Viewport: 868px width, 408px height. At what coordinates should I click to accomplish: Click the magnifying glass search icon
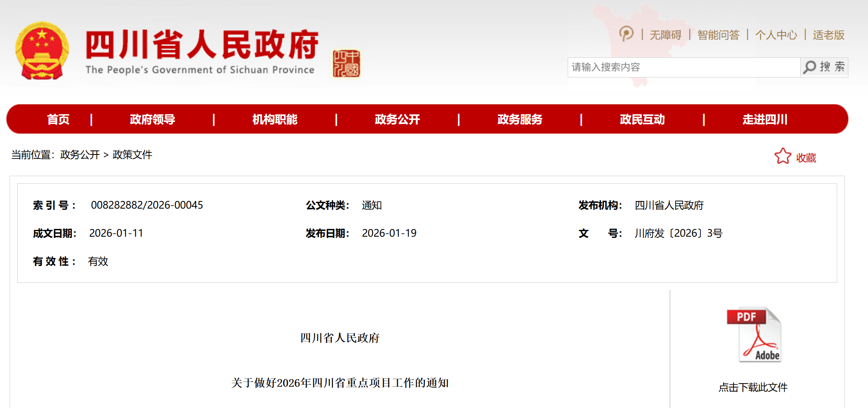(x=809, y=67)
